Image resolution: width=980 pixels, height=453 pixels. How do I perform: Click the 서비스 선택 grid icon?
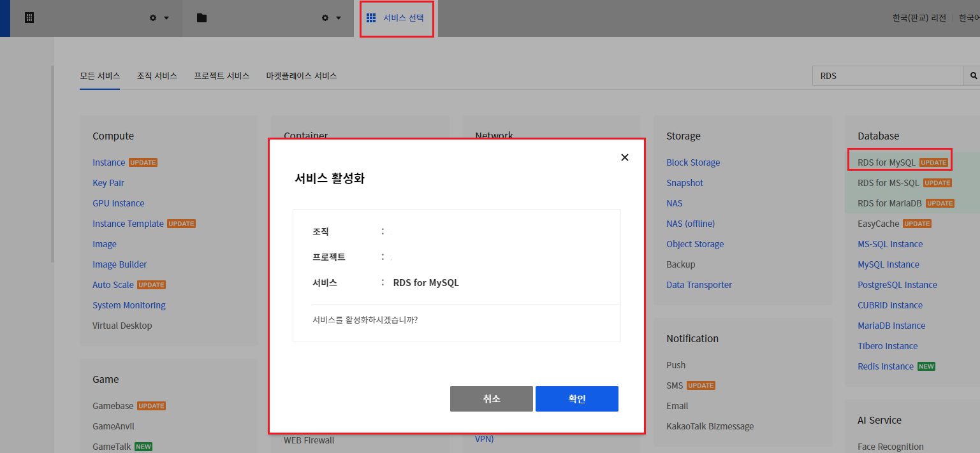371,18
